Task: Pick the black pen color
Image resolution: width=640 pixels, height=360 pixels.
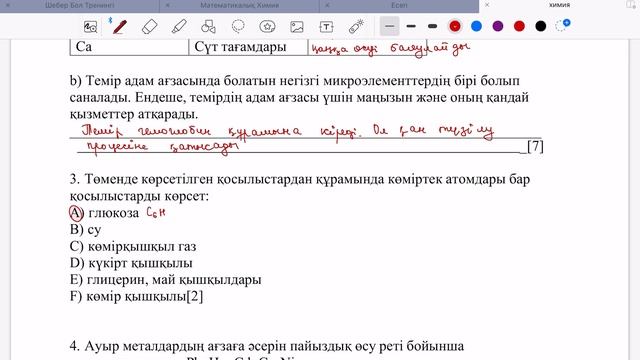Action: [540, 27]
